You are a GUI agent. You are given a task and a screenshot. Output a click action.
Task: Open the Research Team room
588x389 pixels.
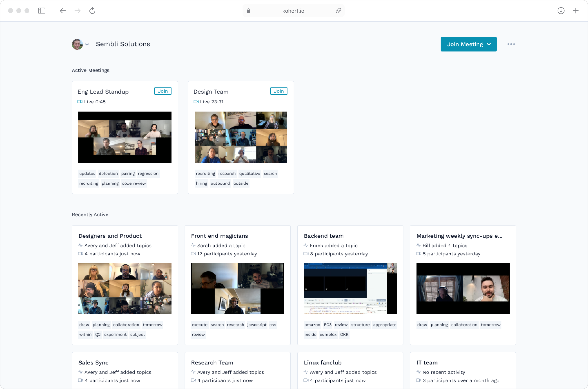(212, 362)
